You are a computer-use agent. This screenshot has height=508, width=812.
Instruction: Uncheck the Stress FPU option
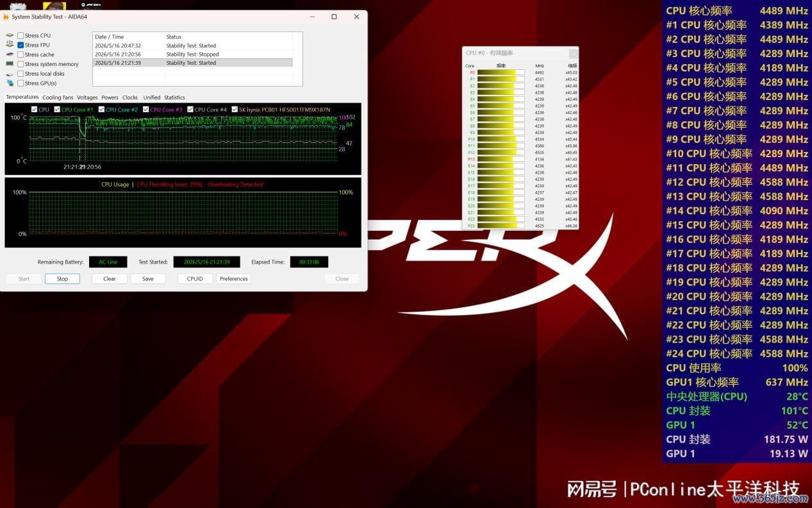(x=21, y=45)
